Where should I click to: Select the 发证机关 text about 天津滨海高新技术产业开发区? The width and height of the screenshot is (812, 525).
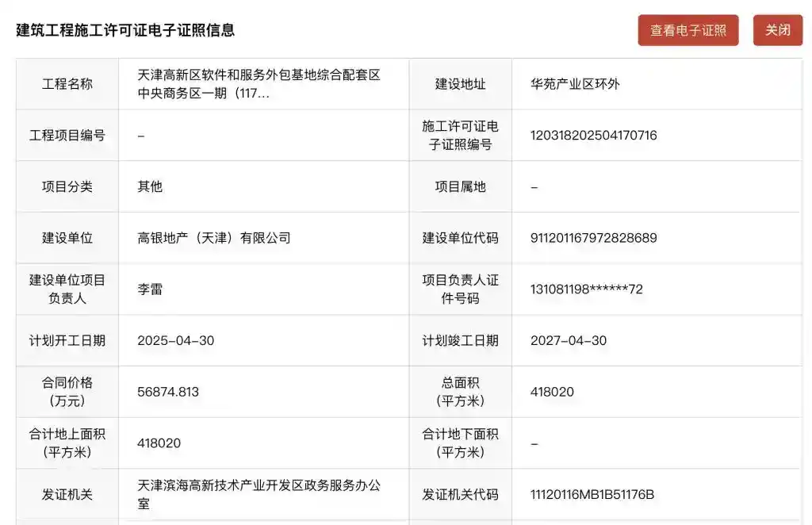click(x=258, y=493)
